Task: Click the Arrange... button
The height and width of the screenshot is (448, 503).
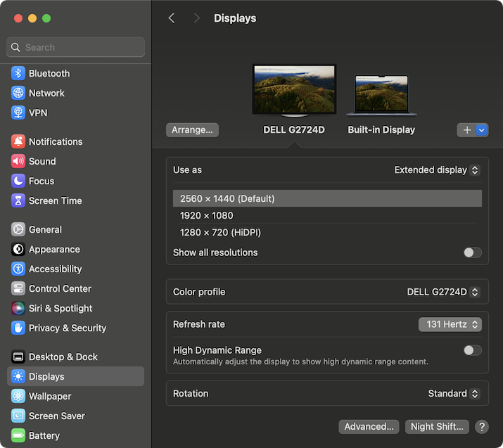Action: click(x=192, y=130)
